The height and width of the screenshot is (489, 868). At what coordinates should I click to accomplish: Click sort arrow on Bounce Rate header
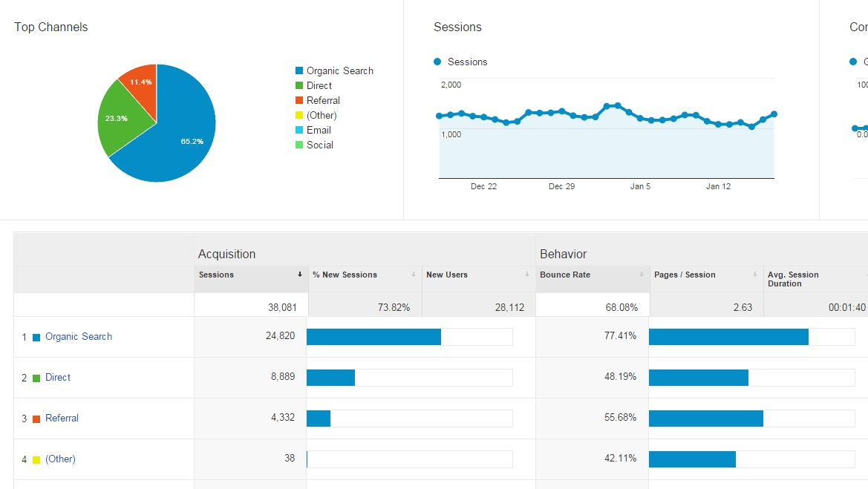pyautogui.click(x=642, y=275)
